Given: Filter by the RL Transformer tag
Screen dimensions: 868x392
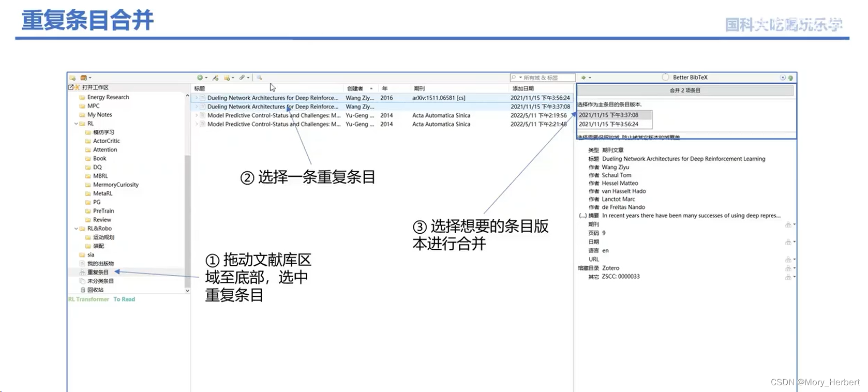Looking at the screenshot, I should click(88, 299).
